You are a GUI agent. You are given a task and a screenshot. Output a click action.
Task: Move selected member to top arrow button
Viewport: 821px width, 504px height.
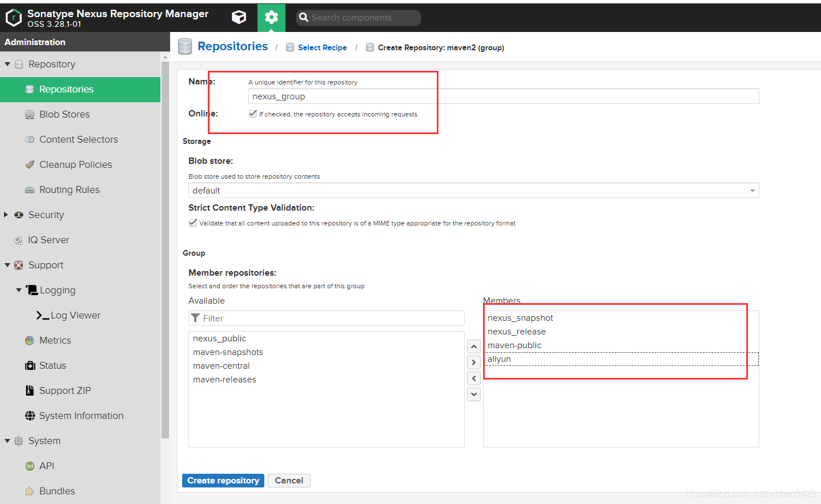(x=474, y=346)
